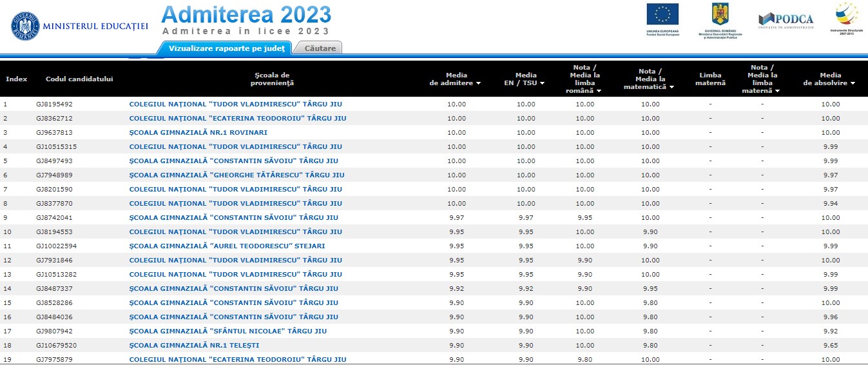Click the European Union Fondul Social logo
Screen dimensions: 868x365
coord(662,18)
